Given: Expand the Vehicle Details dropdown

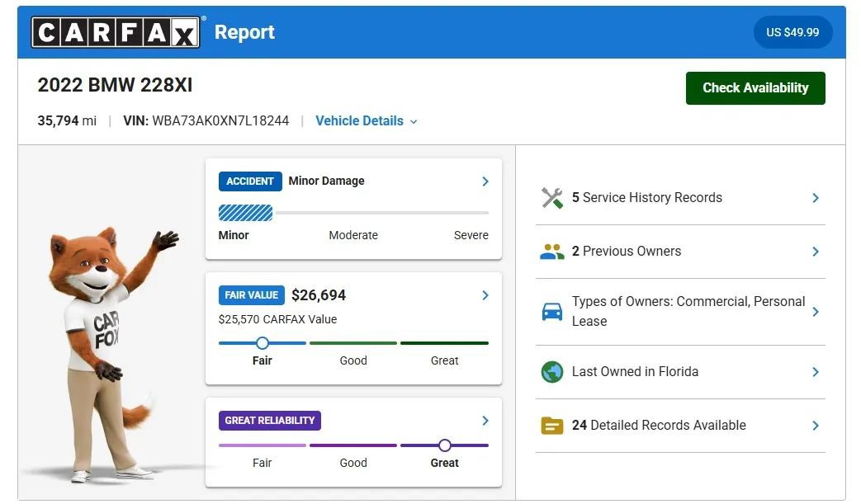Looking at the screenshot, I should (x=367, y=121).
